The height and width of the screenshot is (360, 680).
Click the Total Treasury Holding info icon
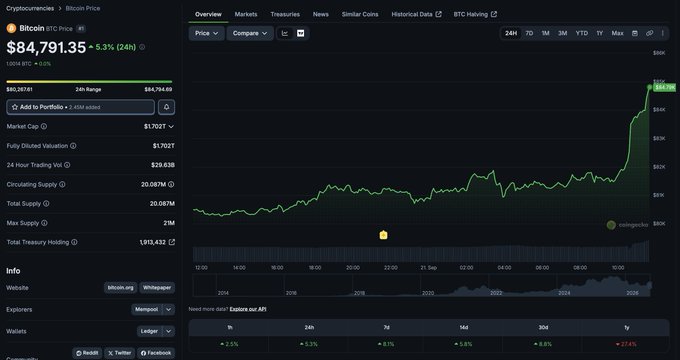(x=74, y=242)
